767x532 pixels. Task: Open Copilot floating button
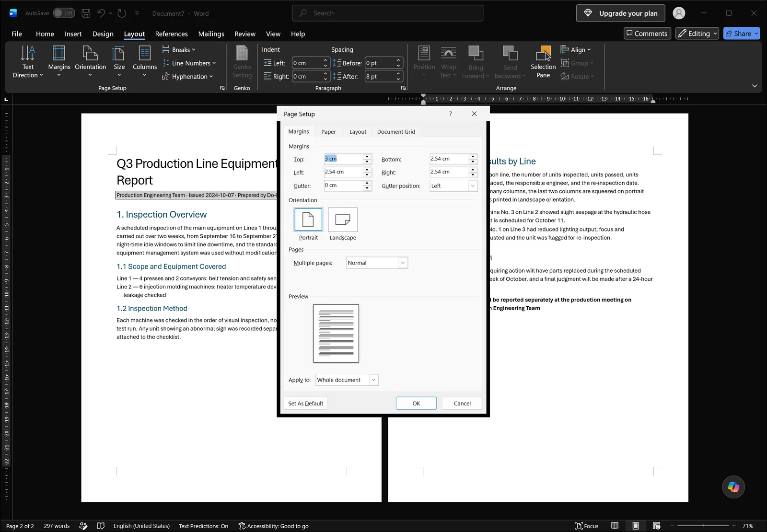(x=733, y=487)
